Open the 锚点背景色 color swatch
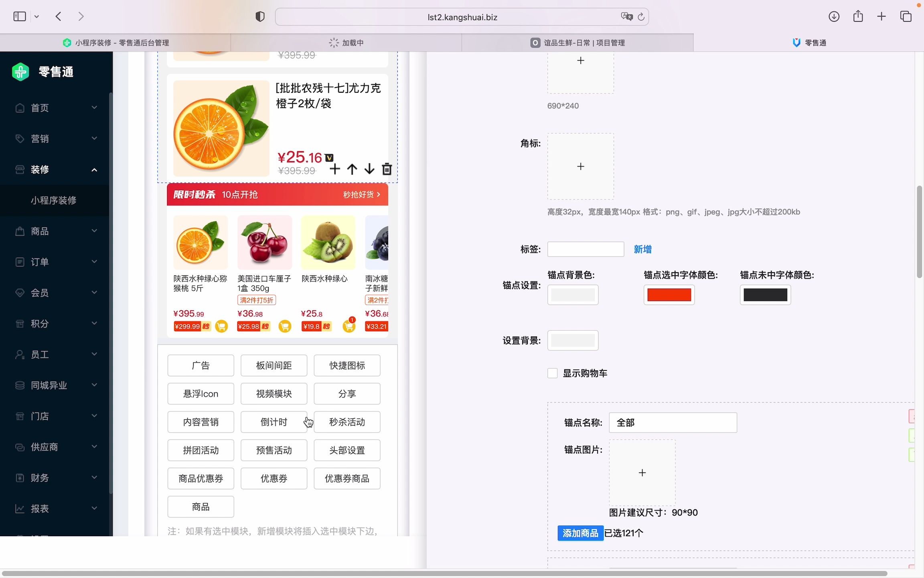924x578 pixels. 573,295
